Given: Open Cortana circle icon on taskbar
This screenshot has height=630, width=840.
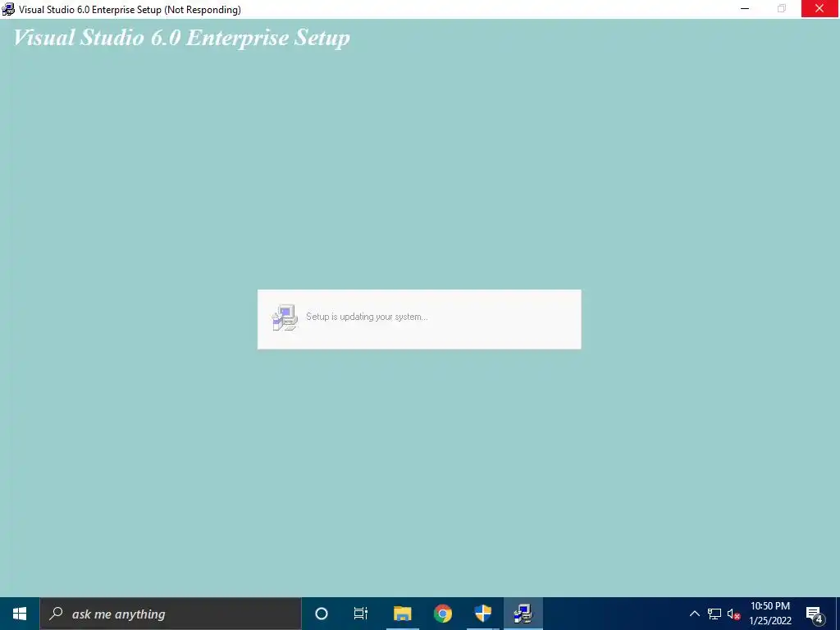Looking at the screenshot, I should (x=322, y=614).
